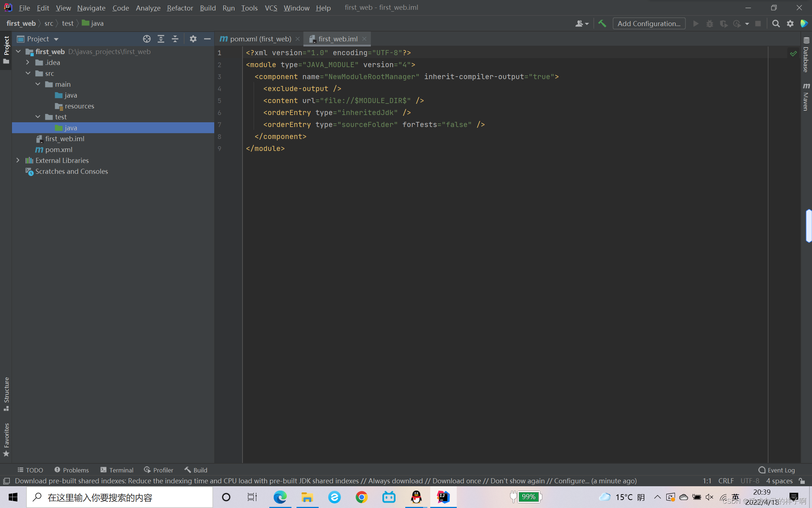This screenshot has height=508, width=812.
Task: Open Project panel gear options
Action: point(193,39)
